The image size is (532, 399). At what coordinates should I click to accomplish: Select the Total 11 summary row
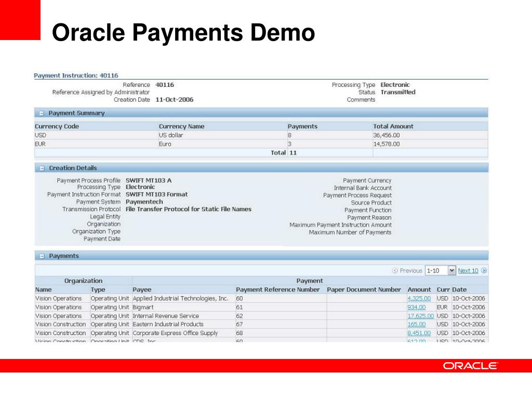coord(261,153)
